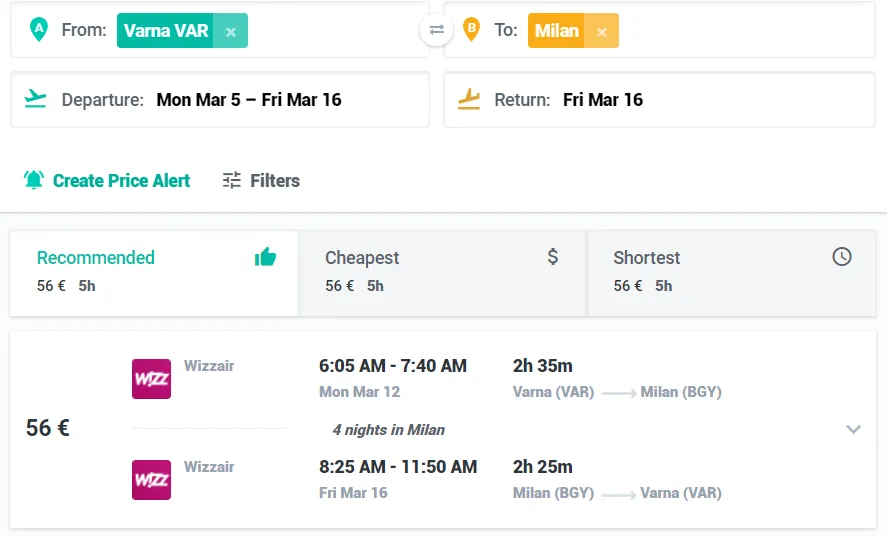The height and width of the screenshot is (537, 887).
Task: Click the clock icon on Shortest
Action: click(x=842, y=256)
